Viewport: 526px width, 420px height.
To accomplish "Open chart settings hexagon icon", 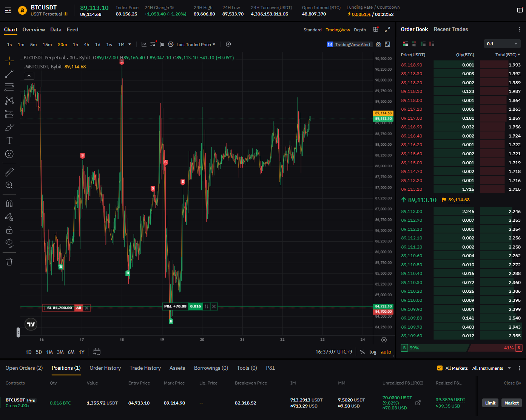I will coord(171,45).
